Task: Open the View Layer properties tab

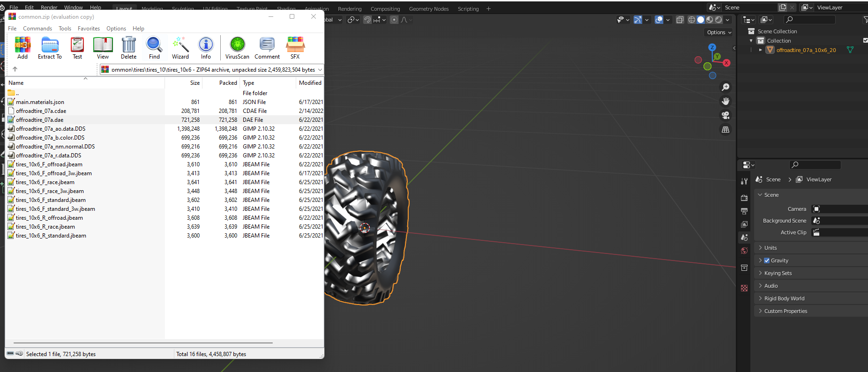Action: [744, 224]
